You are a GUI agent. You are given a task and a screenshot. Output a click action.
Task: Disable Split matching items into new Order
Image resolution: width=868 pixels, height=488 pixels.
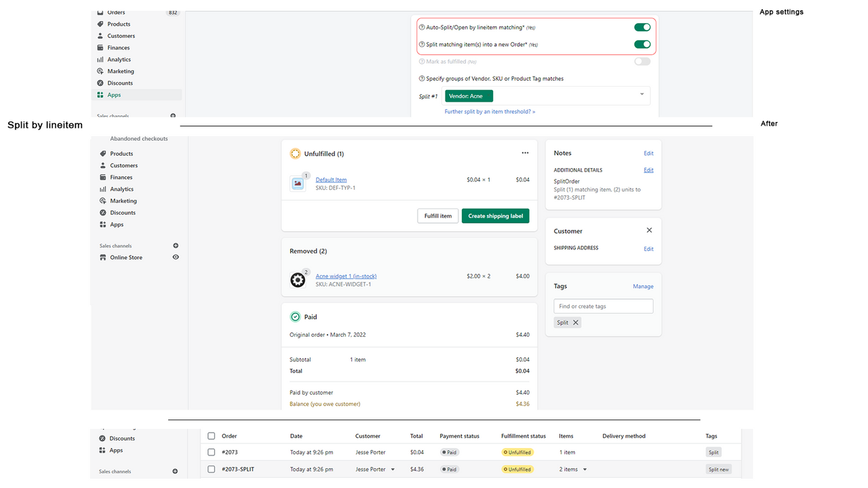coord(642,45)
